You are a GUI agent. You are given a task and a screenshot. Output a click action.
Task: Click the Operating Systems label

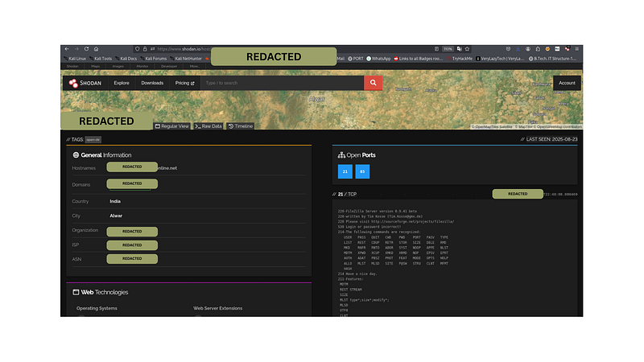click(97, 308)
